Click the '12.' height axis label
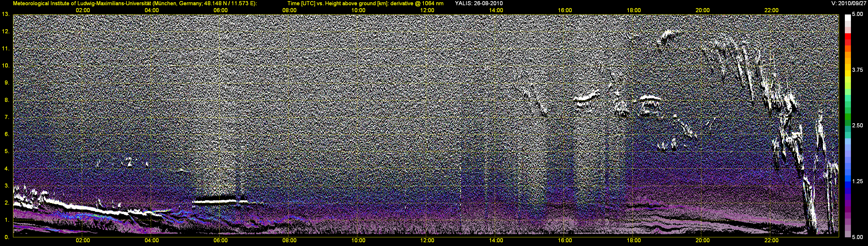868x246 pixels. pos(5,31)
